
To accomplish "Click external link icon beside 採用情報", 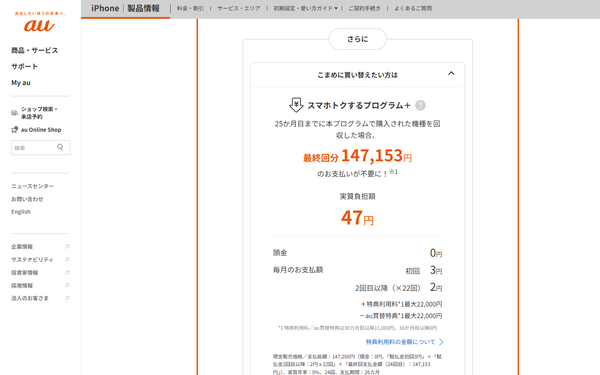I will tap(67, 285).
